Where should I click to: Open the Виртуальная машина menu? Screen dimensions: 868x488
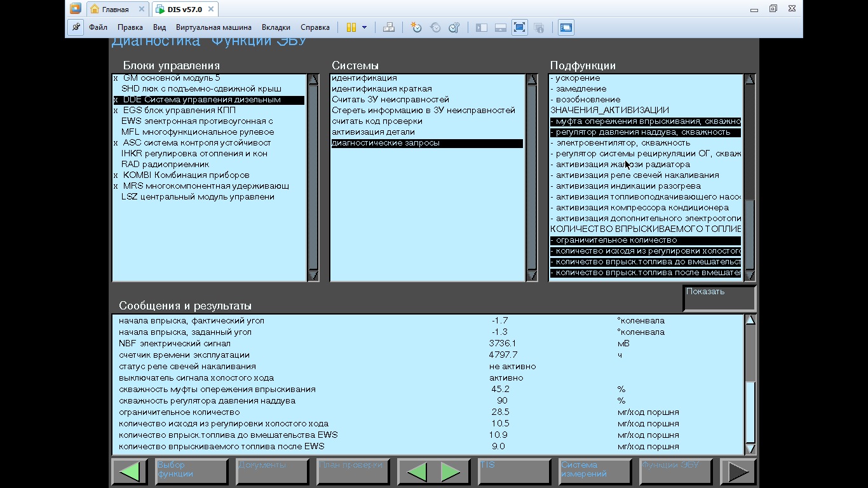click(214, 27)
